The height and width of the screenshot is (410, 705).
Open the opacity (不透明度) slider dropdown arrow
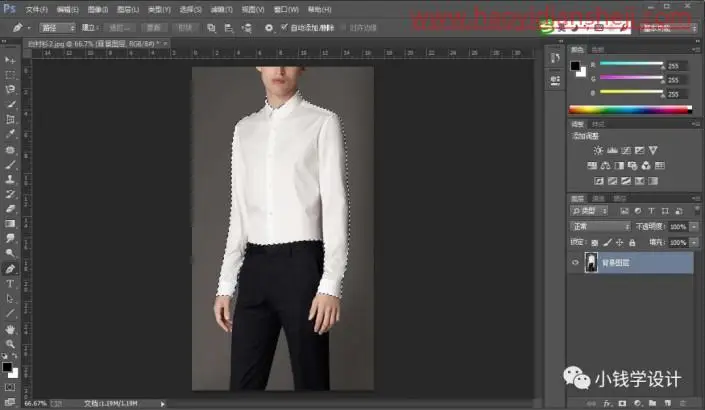pos(695,227)
